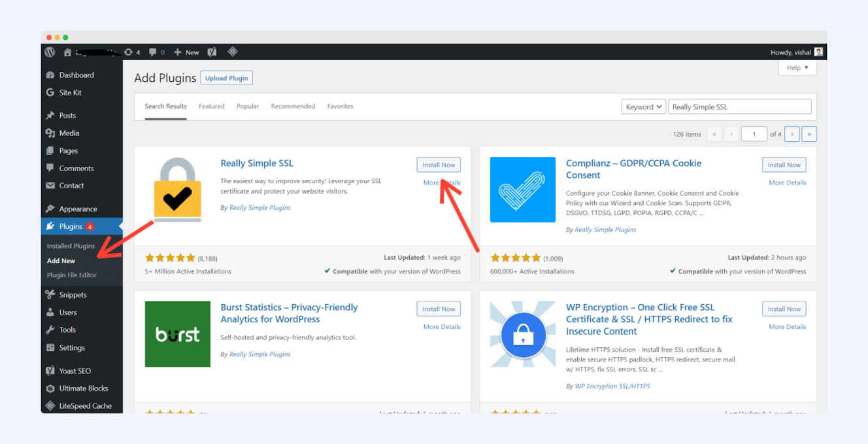Click the New content plus button

point(186,52)
